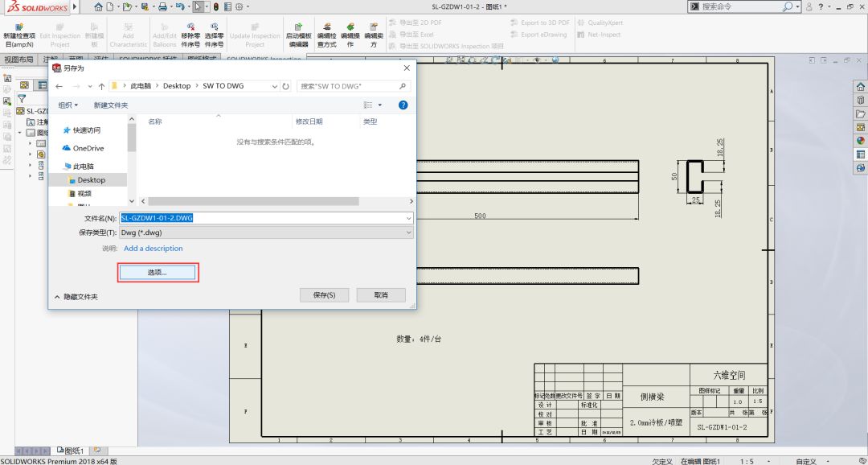Screen dimensions: 868x465
Task: Select the cursor Select tool icon
Action: (198, 6)
